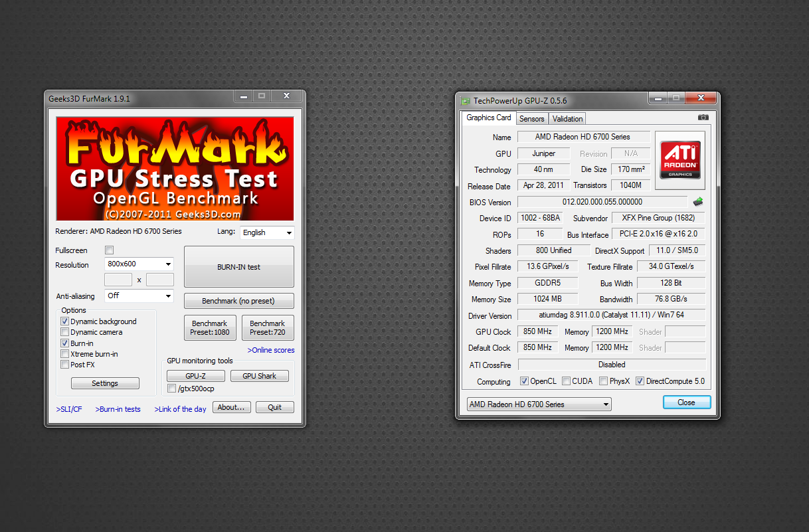Screen dimensions: 809x532
Task: Click the Texture Fillrate 34.0 GTexel/s value
Action: click(671, 267)
